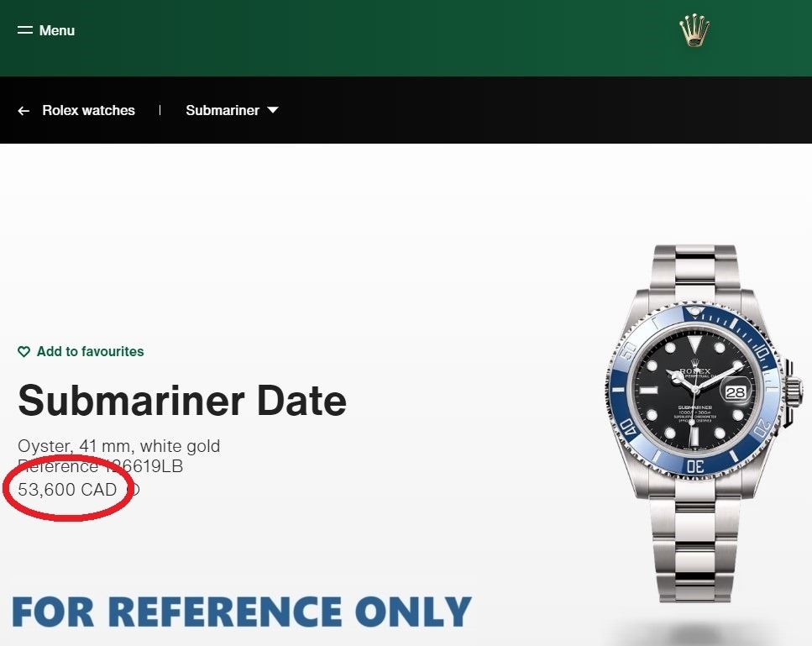Screen dimensions: 812x646
Task: Click the FOR REFERENCE ONLY watermark text
Action: (x=241, y=612)
